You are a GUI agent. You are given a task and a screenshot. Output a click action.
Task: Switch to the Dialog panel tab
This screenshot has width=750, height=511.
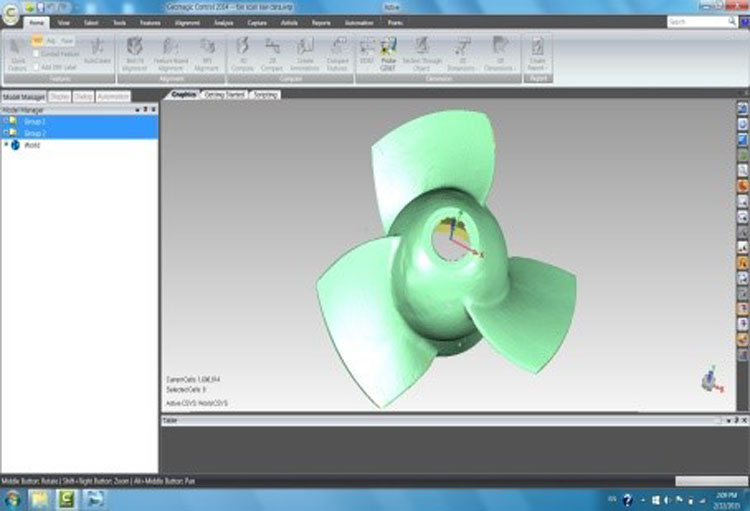83,97
